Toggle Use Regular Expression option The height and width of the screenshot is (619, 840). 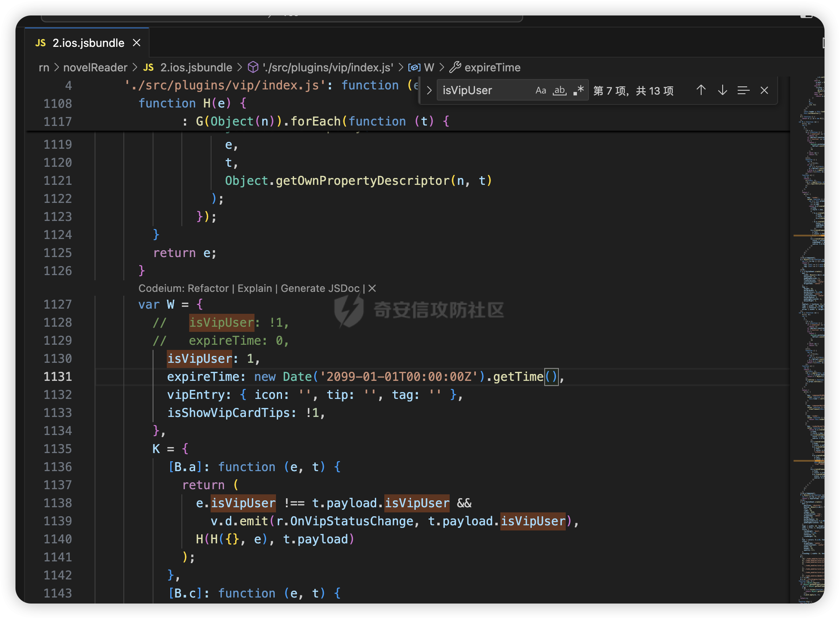pos(579,91)
